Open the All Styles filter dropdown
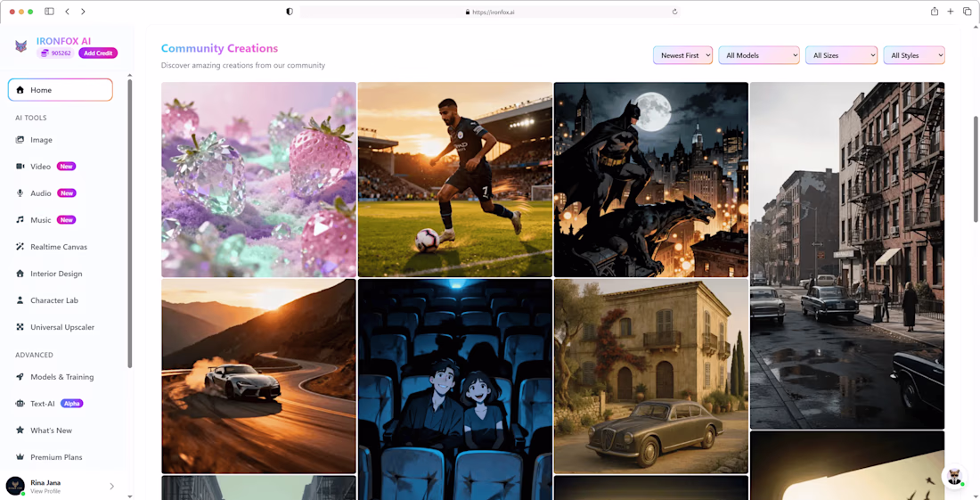Screen dimensions: 980x500 [914, 55]
